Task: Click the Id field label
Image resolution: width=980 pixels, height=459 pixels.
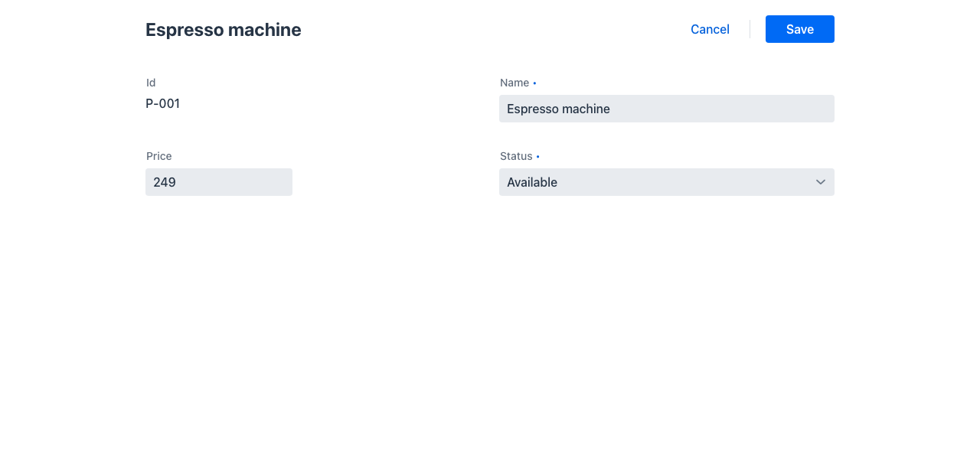Action: [x=151, y=83]
